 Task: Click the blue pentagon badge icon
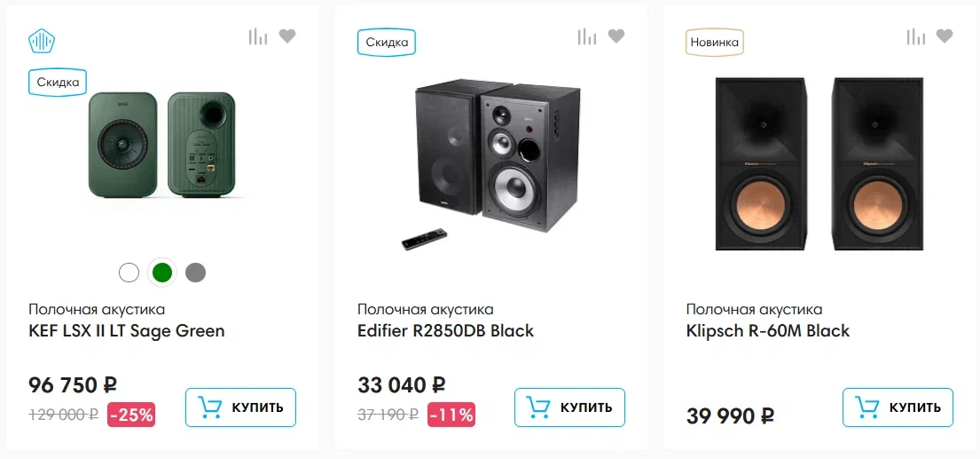click(42, 41)
